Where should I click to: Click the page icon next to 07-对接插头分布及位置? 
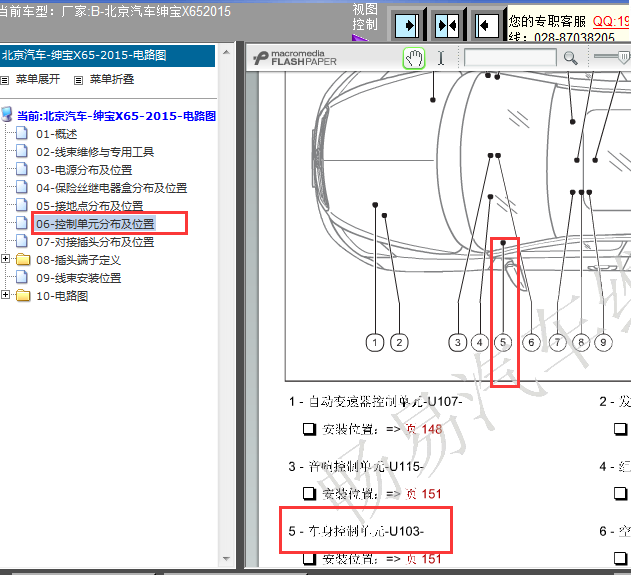coord(22,241)
